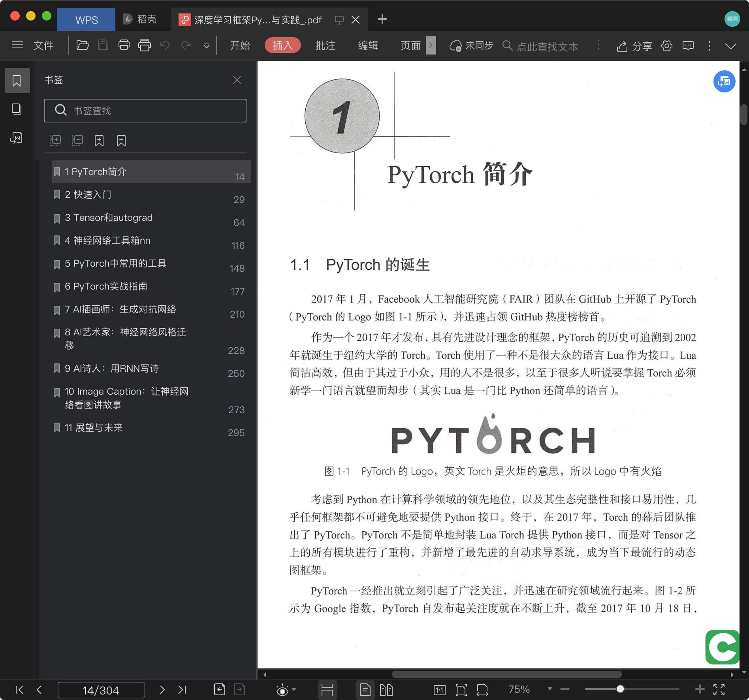Click the actual size 1:1 icon
Image resolution: width=749 pixels, height=700 pixels.
(439, 690)
